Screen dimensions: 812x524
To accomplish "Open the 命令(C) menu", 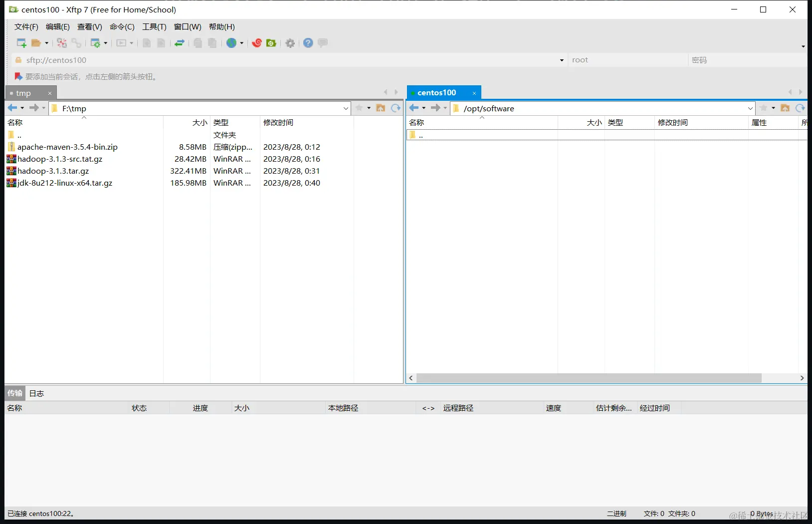I will (122, 27).
